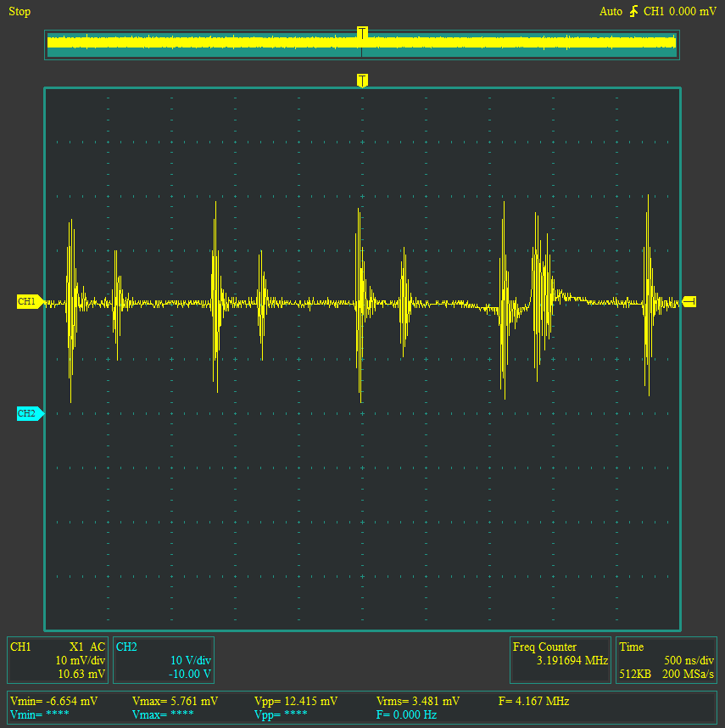Click the 10 mV/div vertical scale value
Viewport: 725px width, 728px height.
(81, 660)
